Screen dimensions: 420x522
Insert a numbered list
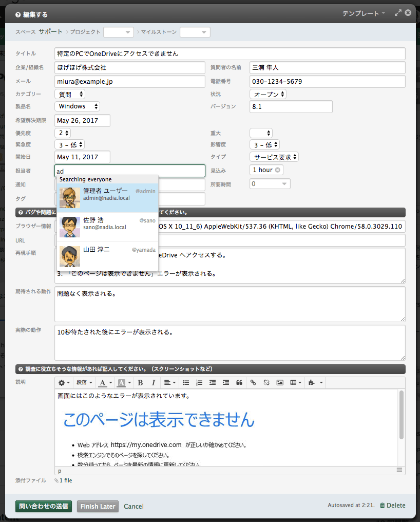point(200,383)
